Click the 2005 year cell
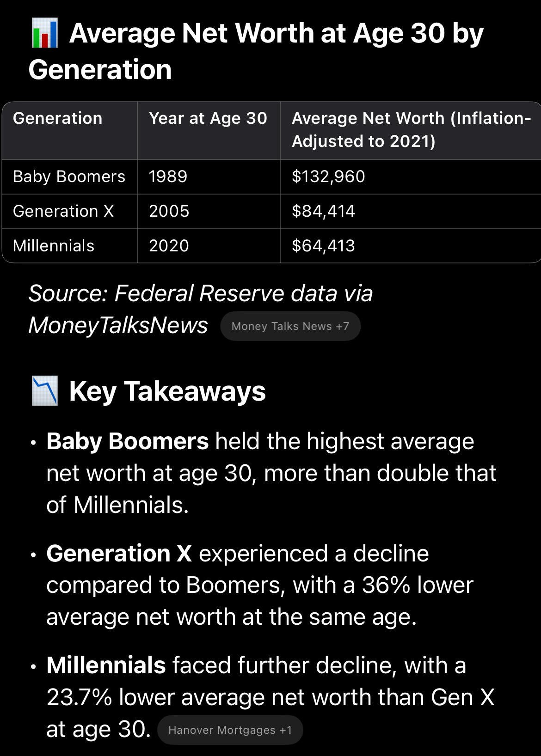This screenshot has width=541, height=756. tap(169, 211)
